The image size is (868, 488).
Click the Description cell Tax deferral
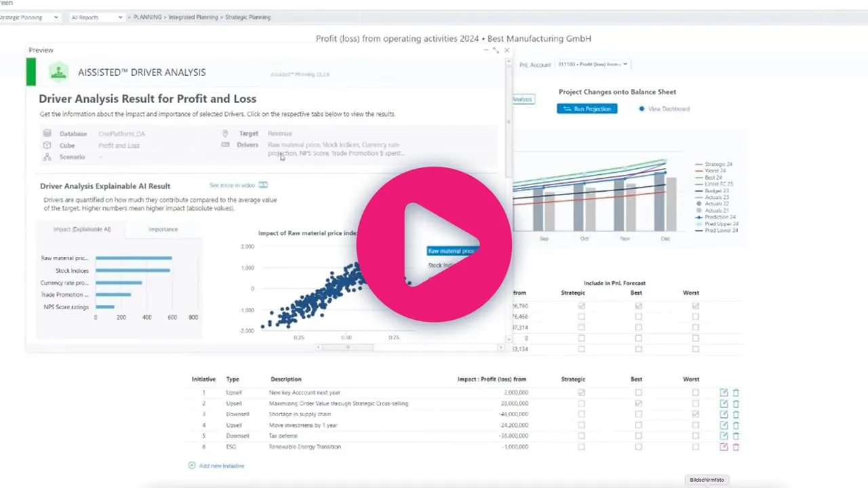pos(283,436)
